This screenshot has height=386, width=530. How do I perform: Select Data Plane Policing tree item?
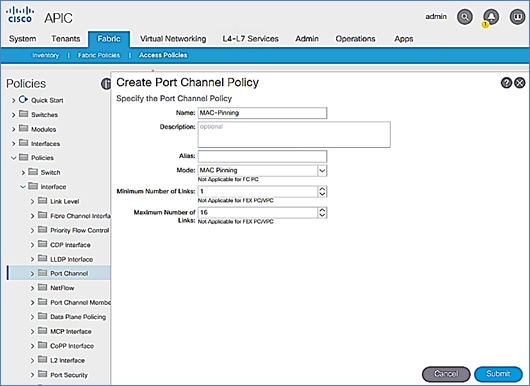pos(78,317)
